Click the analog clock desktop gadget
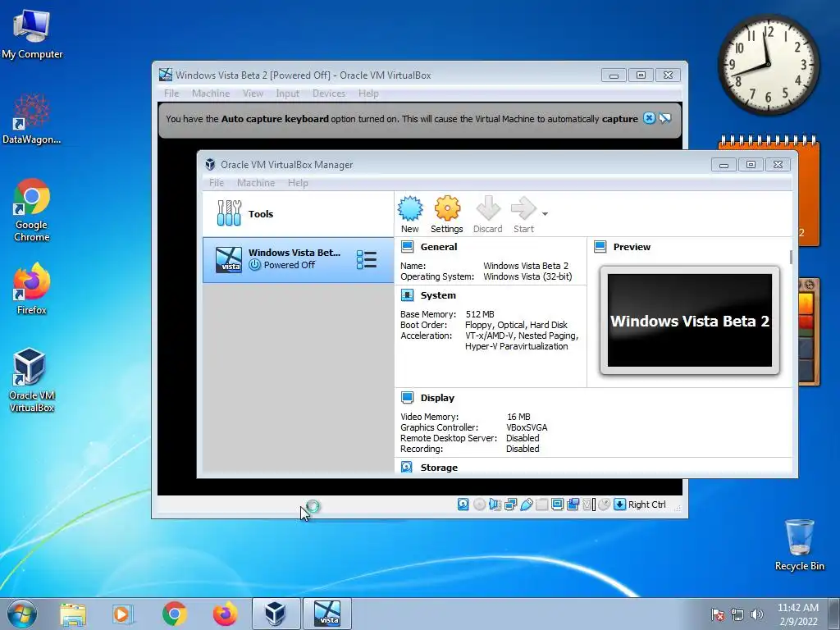This screenshot has width=840, height=630. pyautogui.click(x=768, y=64)
